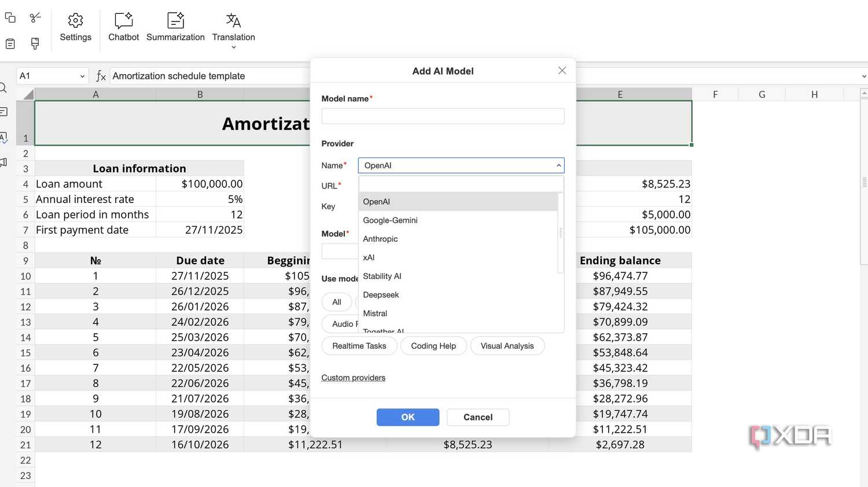
Task: Open AI Settings gear button
Action: [x=75, y=27]
